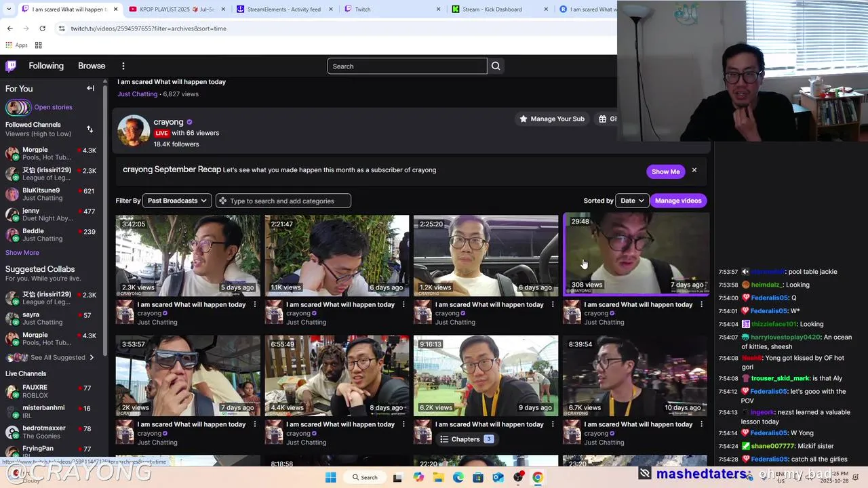Go back with browser back arrow
868x488 pixels.
pyautogui.click(x=9, y=28)
